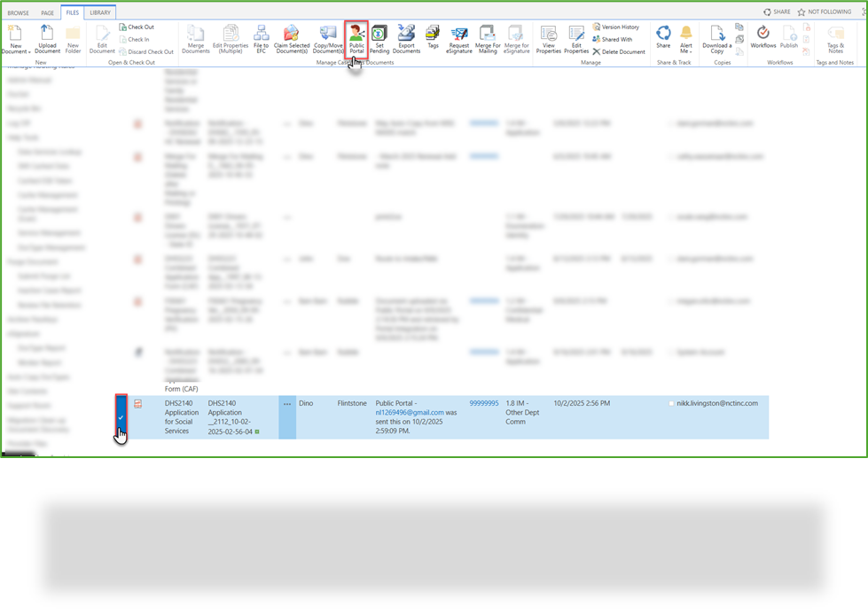Screen dimensions: 868x614
Task: Open the nikk.livingston@nctinc.com link
Action: (x=718, y=403)
